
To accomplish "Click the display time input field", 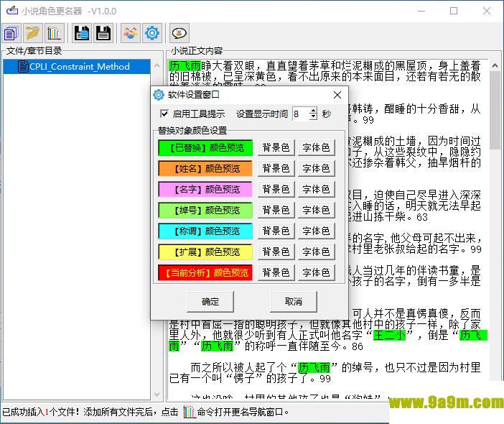I will click(x=301, y=114).
